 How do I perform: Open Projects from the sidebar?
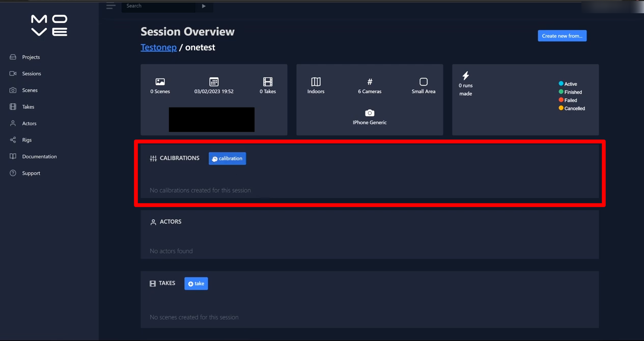pos(31,57)
